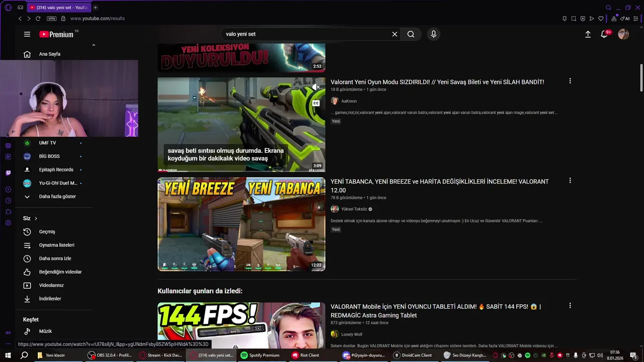Expand Daha fazla göster subscriptions

point(53,197)
